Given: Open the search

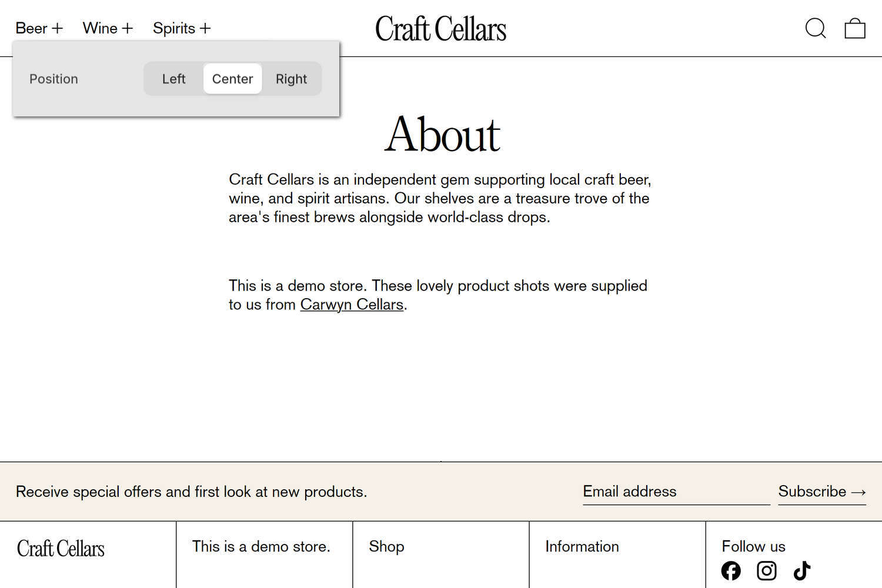Looking at the screenshot, I should (816, 28).
